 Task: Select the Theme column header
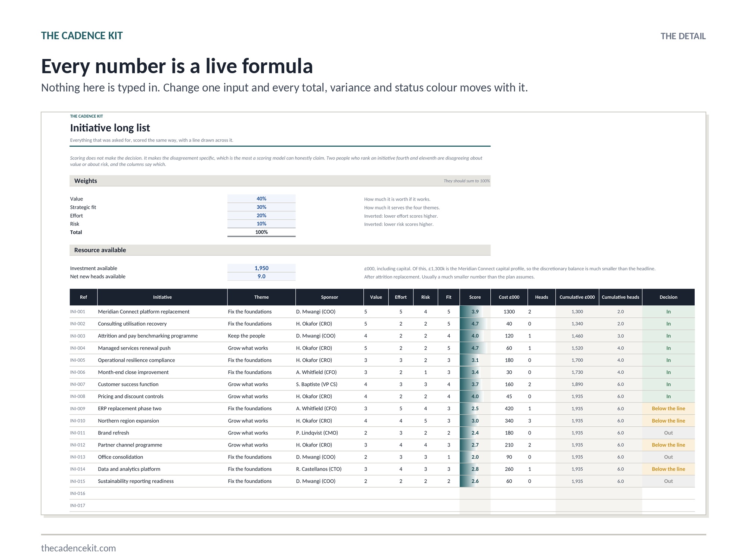coord(261,297)
